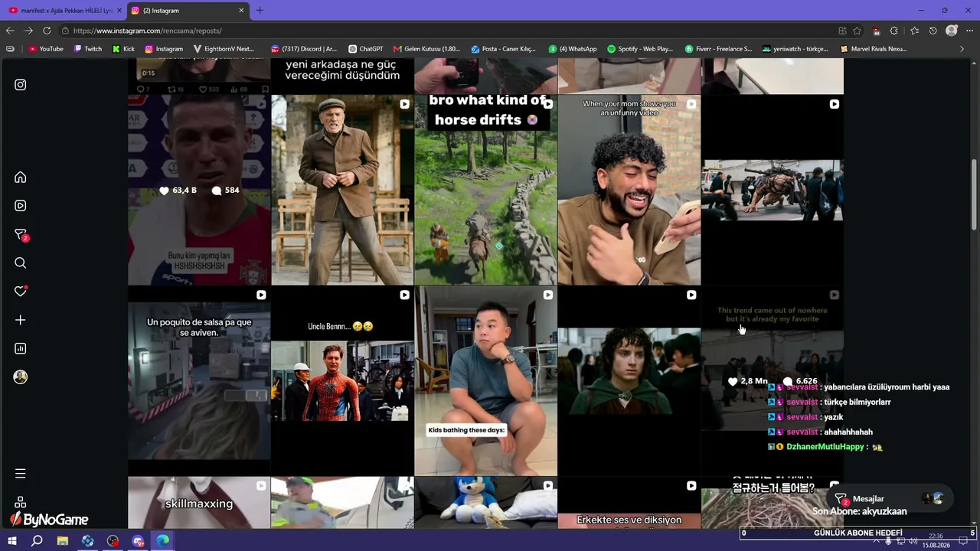Open the (7317) Discord bookmark

pyautogui.click(x=304, y=49)
